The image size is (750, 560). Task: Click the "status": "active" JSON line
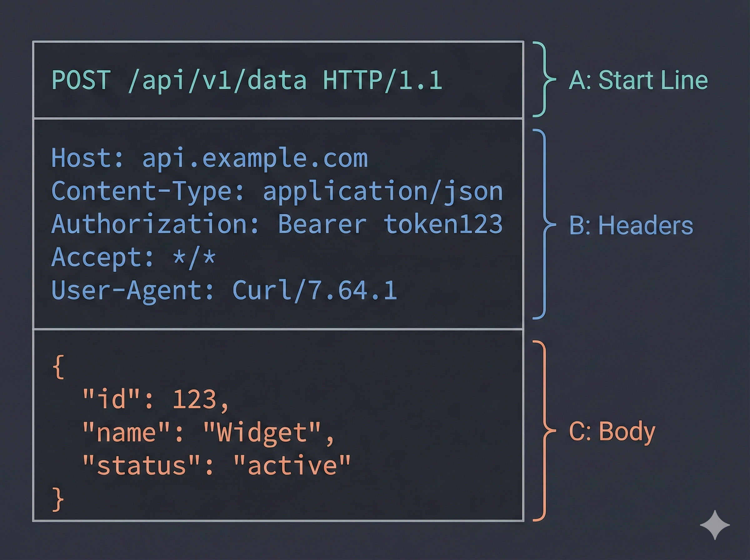(x=216, y=465)
